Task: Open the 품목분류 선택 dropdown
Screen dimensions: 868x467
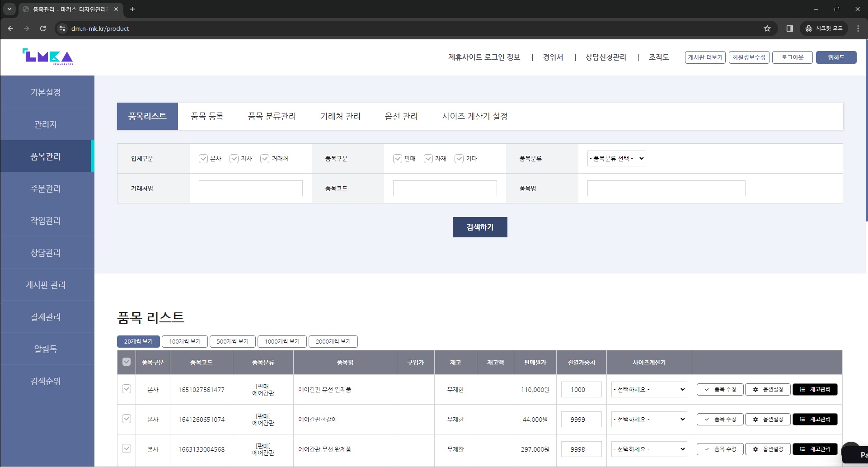Action: (x=616, y=158)
